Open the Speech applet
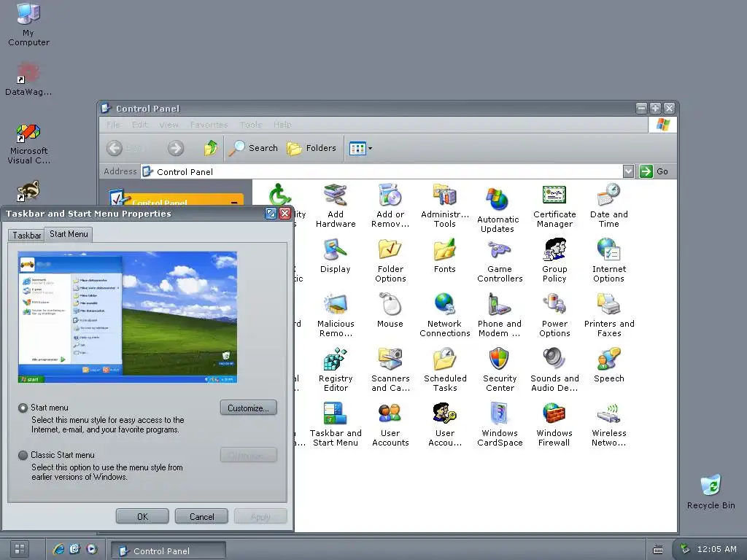 (x=609, y=366)
